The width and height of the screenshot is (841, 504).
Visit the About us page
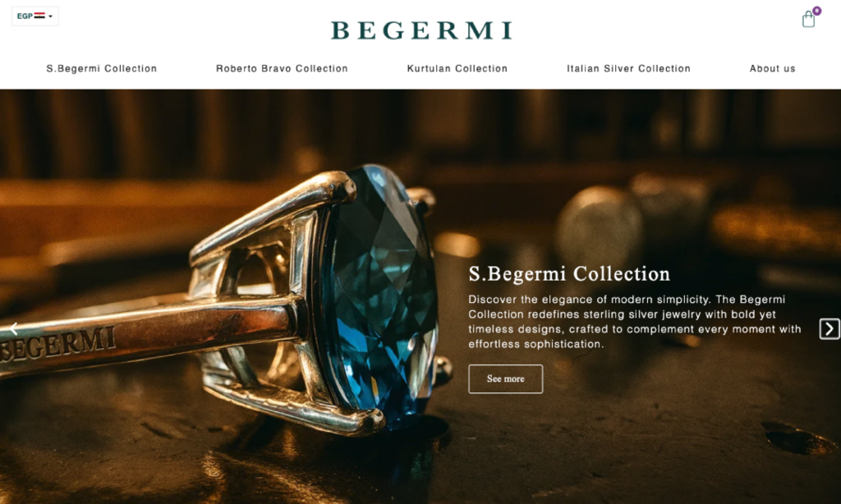(772, 69)
